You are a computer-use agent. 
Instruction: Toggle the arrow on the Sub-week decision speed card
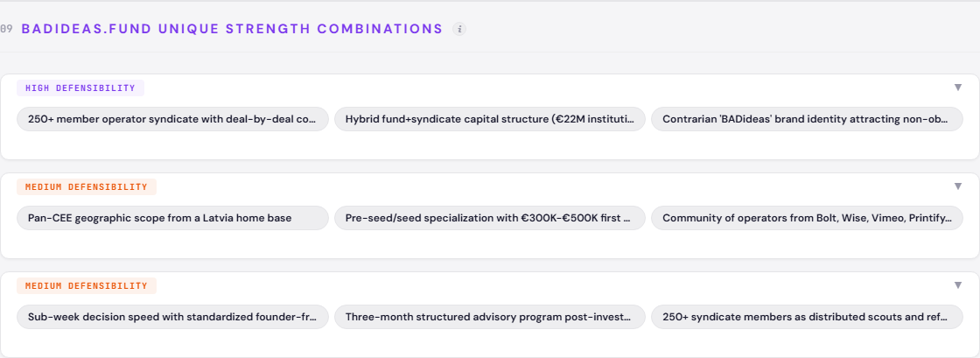point(958,285)
